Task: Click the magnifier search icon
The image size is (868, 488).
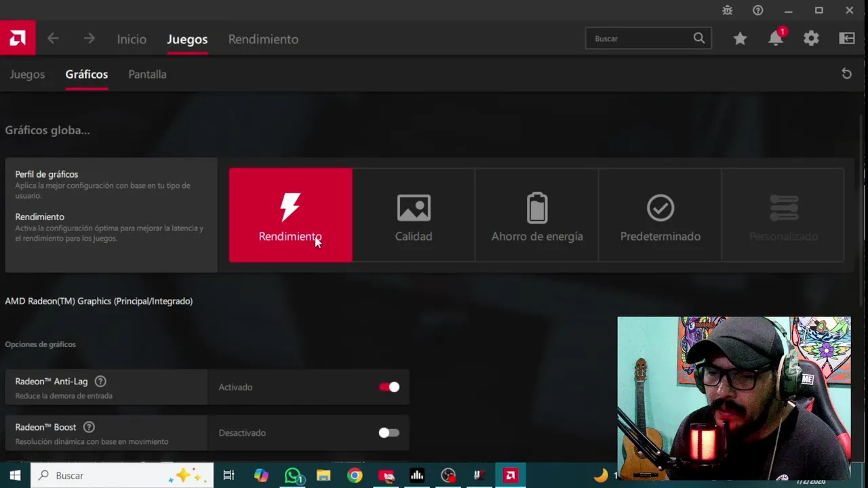Action: [x=699, y=38]
